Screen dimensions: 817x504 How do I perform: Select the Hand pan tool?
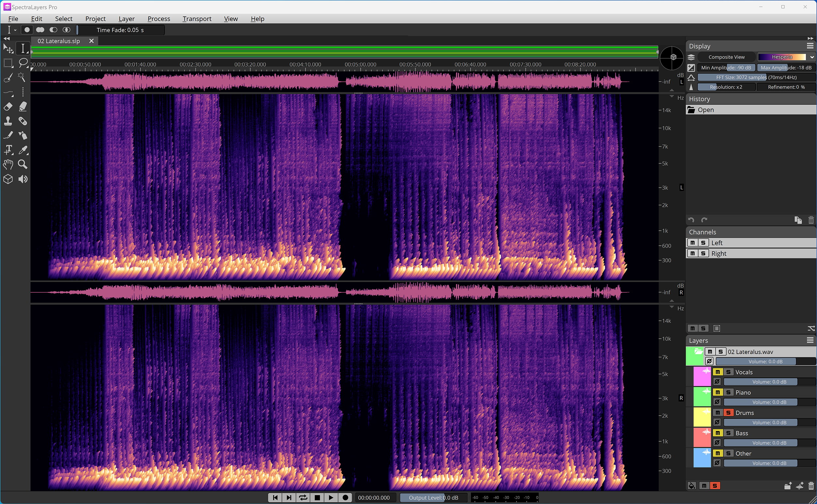click(x=8, y=164)
